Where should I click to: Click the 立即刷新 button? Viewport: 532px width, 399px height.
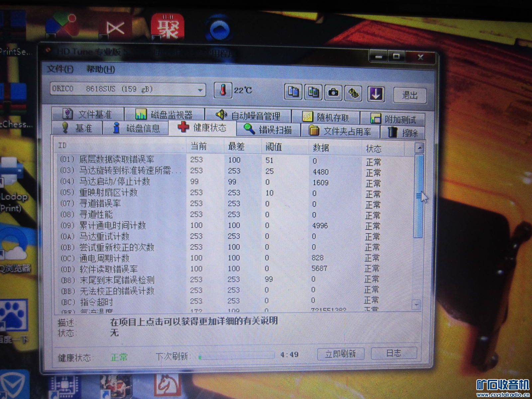340,353
